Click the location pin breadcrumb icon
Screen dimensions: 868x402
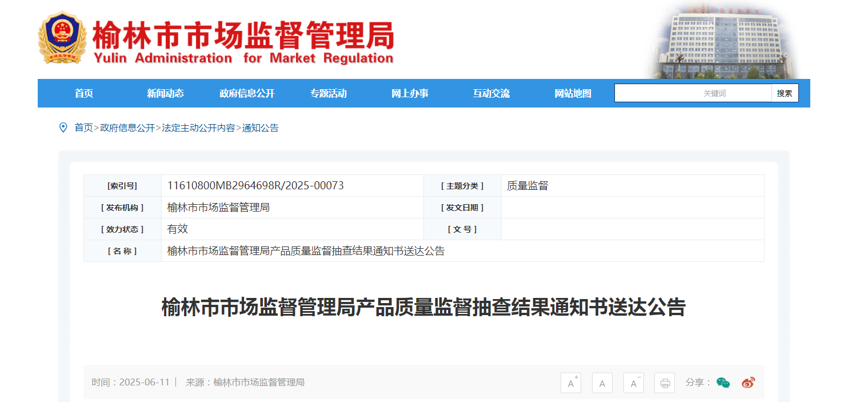63,128
